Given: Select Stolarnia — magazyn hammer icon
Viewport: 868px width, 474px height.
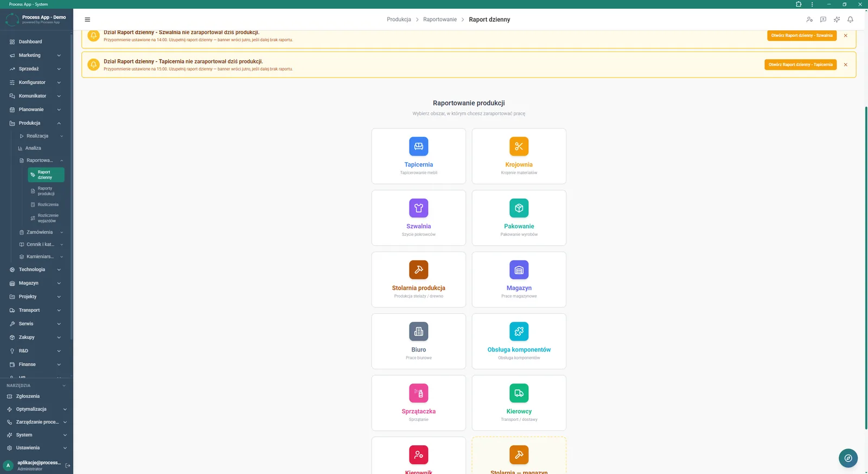Looking at the screenshot, I should (x=519, y=455).
